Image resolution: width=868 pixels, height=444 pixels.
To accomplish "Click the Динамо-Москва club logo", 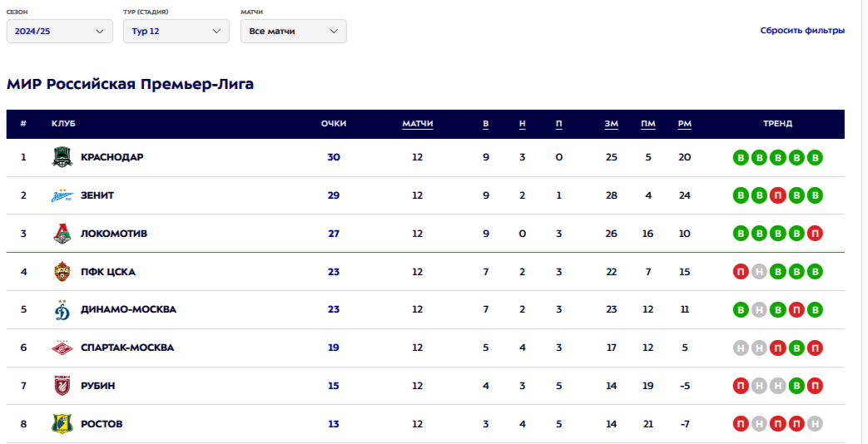I will (62, 309).
